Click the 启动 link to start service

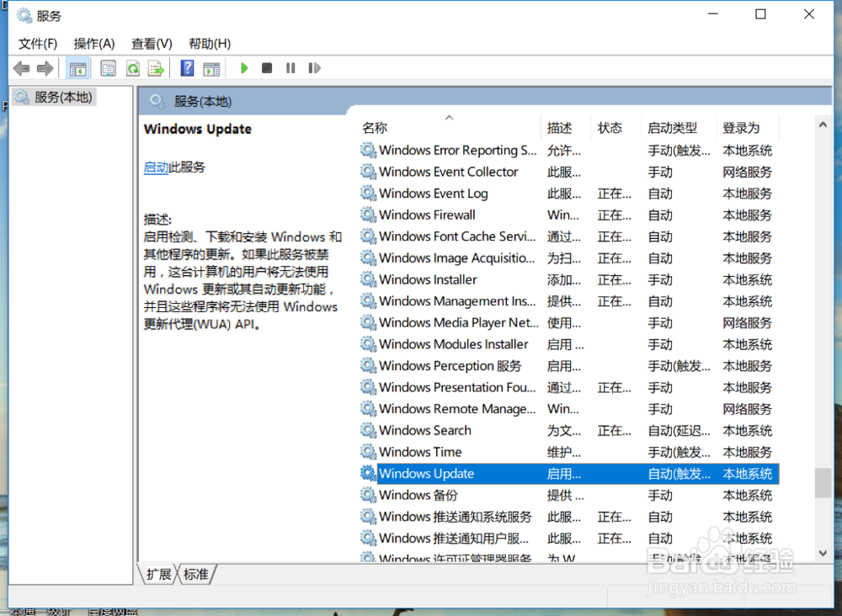tap(157, 167)
